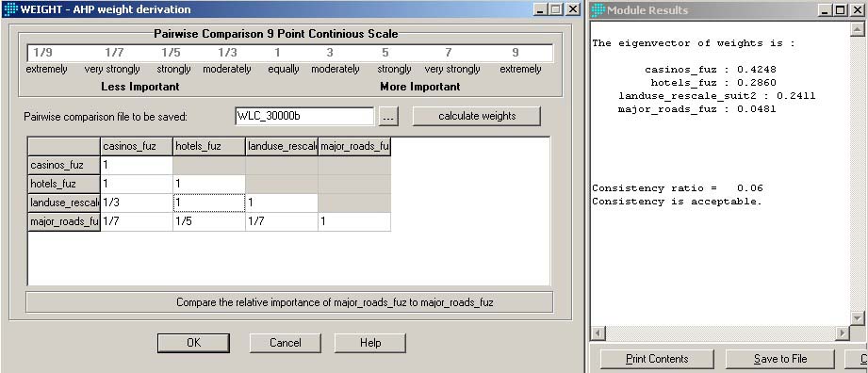868x373 pixels.
Task: Minimize the Module Results window
Action: (825, 10)
